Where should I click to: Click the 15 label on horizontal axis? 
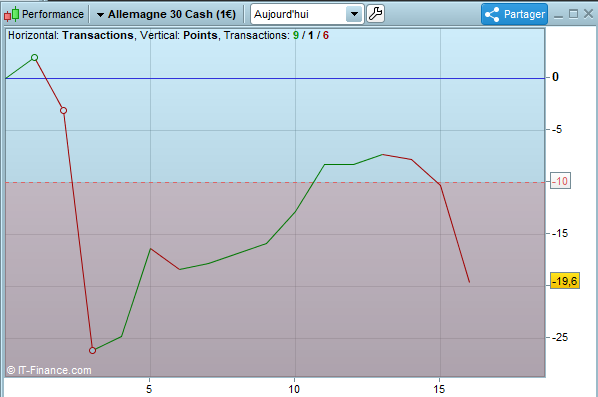(439, 389)
